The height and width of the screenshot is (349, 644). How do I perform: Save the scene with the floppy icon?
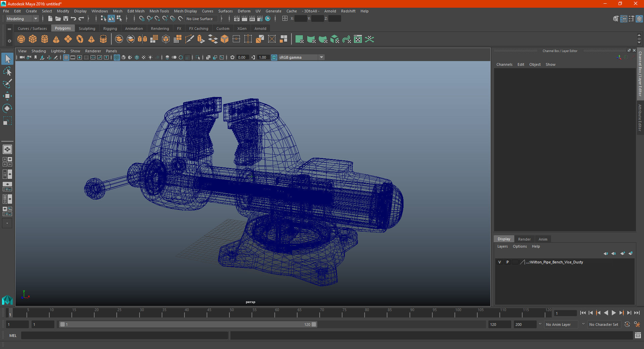(66, 19)
